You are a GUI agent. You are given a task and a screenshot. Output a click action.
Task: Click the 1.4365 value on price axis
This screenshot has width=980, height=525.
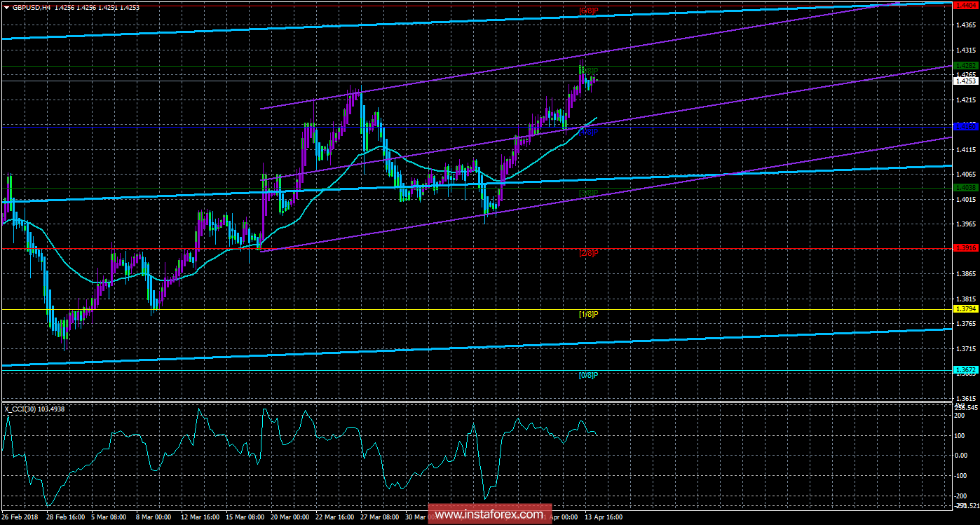[965, 25]
